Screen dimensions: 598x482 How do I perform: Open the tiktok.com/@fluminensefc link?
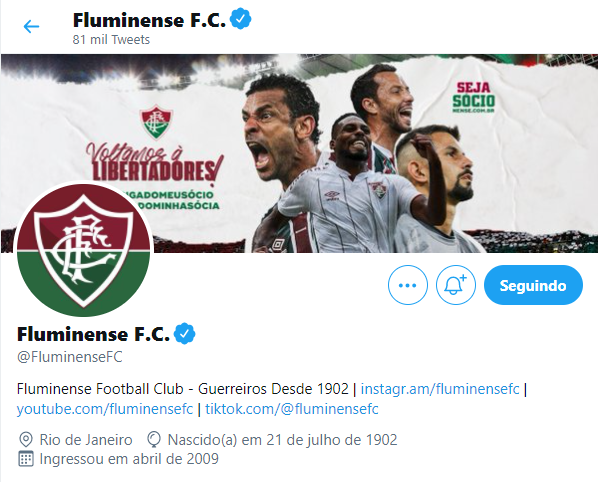coord(292,409)
